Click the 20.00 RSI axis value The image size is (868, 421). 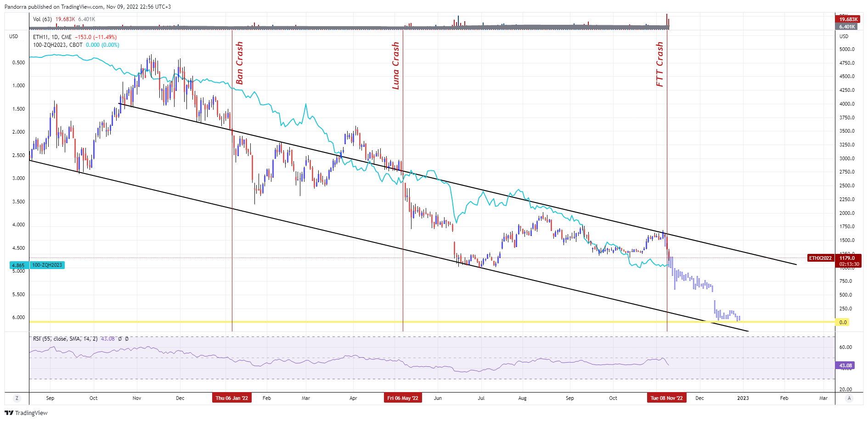pos(845,389)
